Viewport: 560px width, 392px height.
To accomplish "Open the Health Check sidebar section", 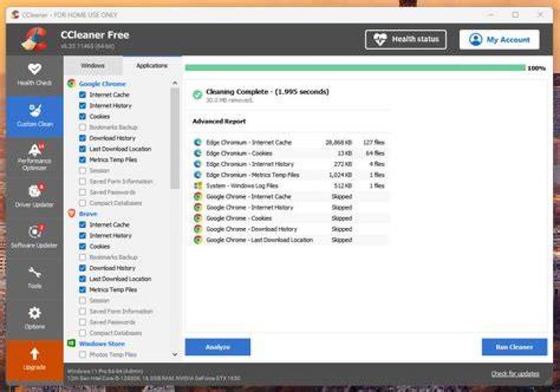I will pyautogui.click(x=35, y=75).
